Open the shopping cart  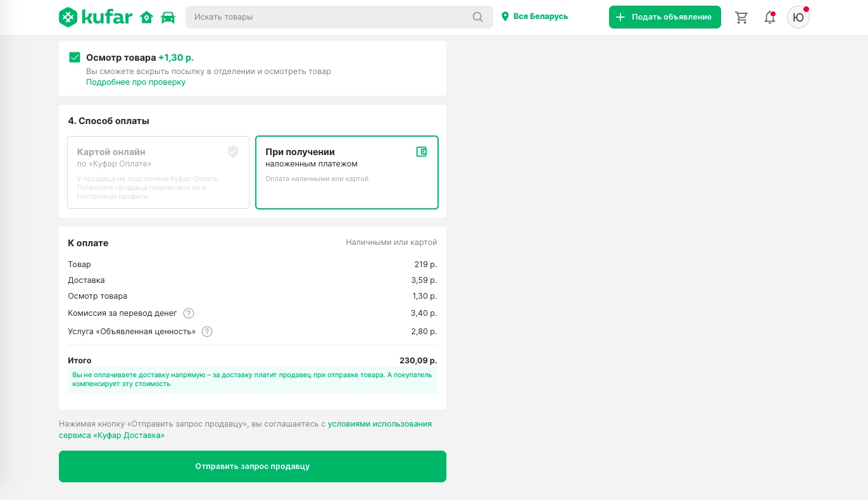coord(741,17)
